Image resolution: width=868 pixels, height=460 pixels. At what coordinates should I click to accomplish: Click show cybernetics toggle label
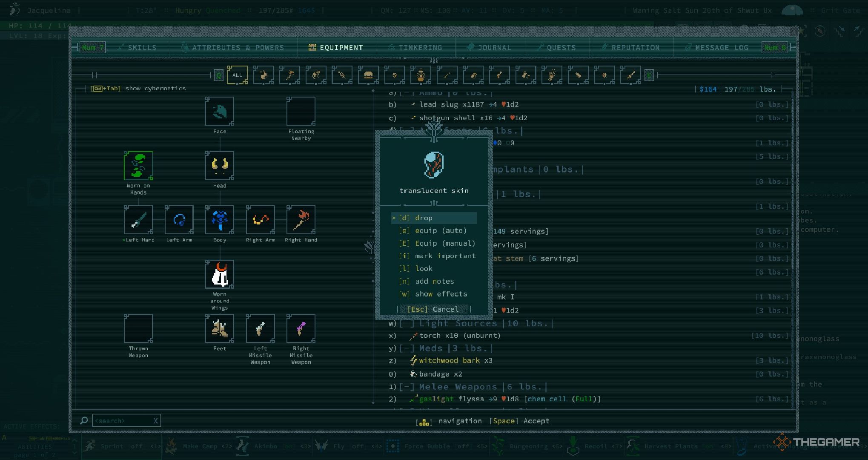[138, 88]
